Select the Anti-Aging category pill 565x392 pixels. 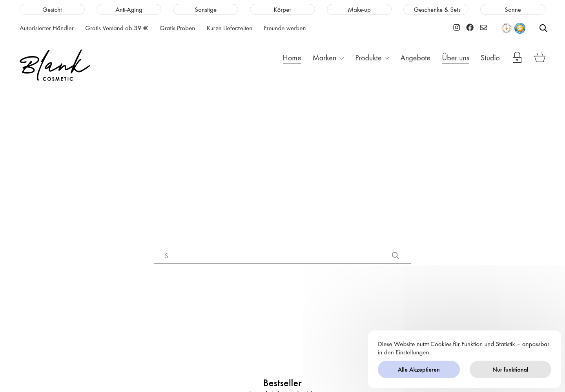[129, 9]
